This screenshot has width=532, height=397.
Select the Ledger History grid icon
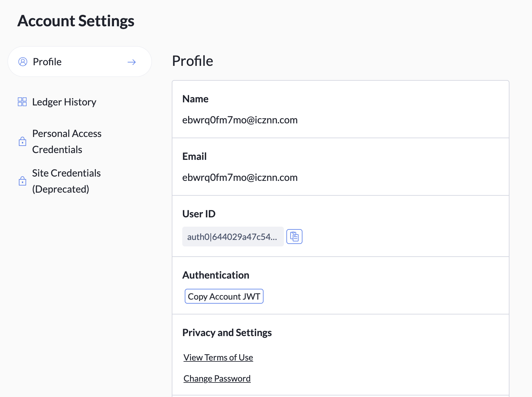click(x=22, y=101)
